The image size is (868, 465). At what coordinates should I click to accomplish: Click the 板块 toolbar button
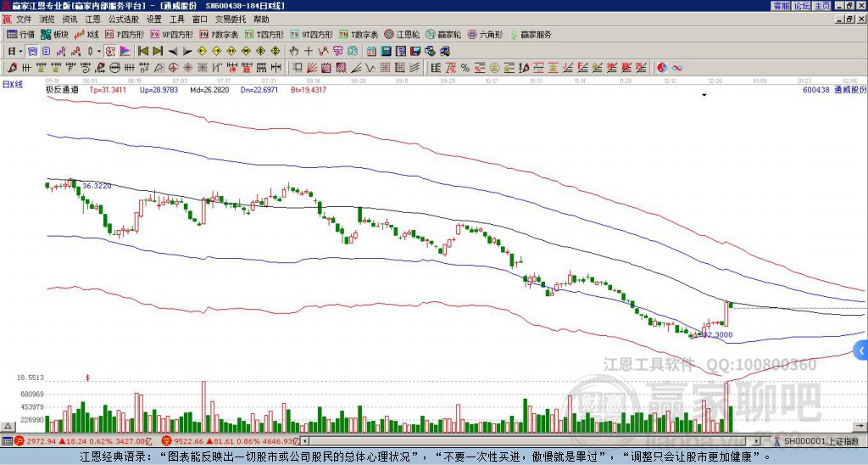pos(55,34)
